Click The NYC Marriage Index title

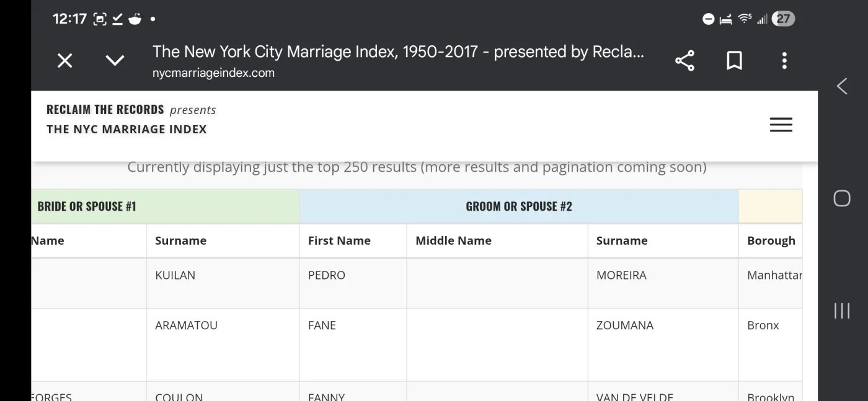pyautogui.click(x=126, y=129)
